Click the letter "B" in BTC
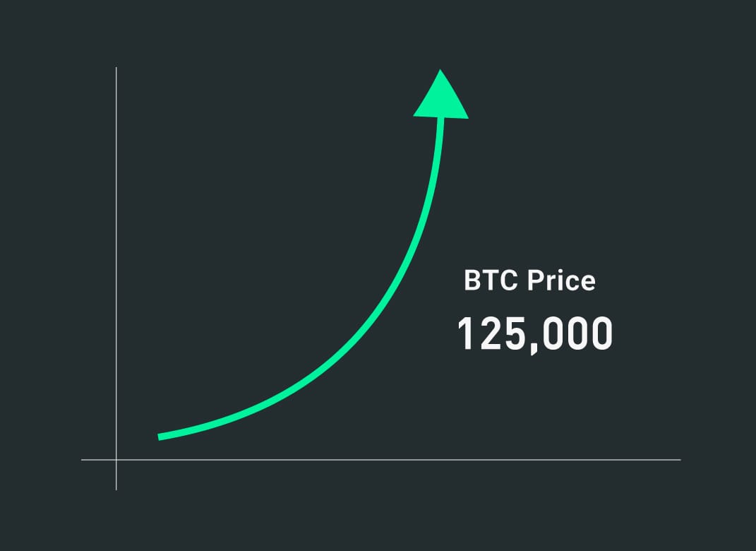This screenshot has width=756, height=551. point(472,281)
